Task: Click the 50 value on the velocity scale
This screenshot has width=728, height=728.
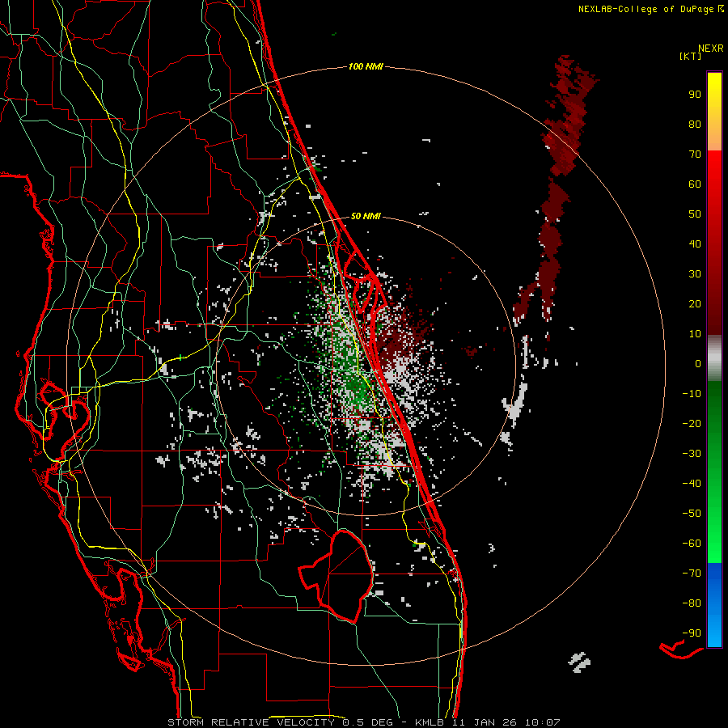Action: [695, 214]
